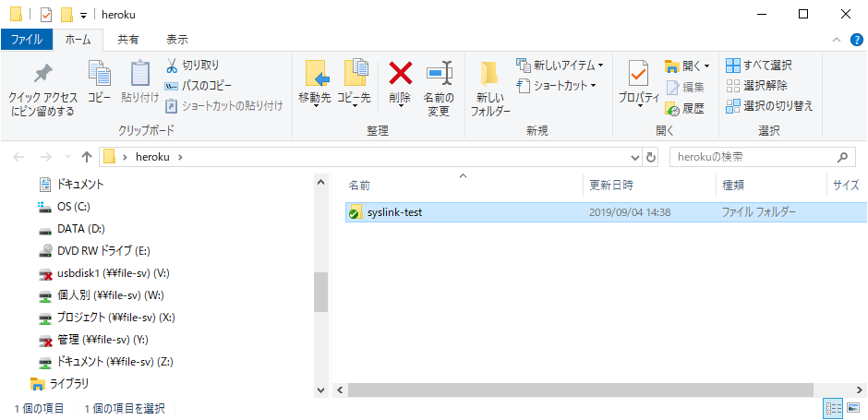
Task: Open Move To (移動先) menu
Action: [x=315, y=83]
